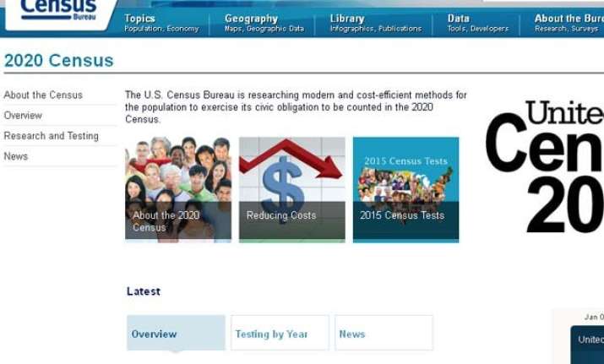Image resolution: width=604 pixels, height=364 pixels.
Task: Open Research and Testing sidebar link
Action: (52, 136)
